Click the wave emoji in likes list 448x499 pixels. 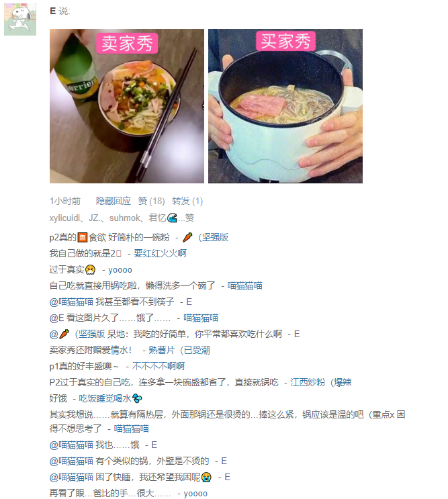172,218
